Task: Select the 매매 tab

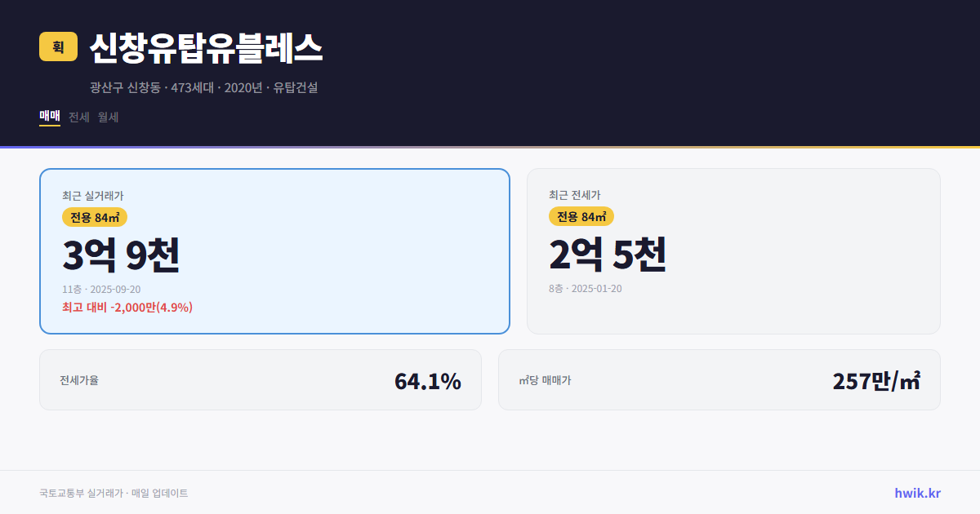Action: point(48,117)
